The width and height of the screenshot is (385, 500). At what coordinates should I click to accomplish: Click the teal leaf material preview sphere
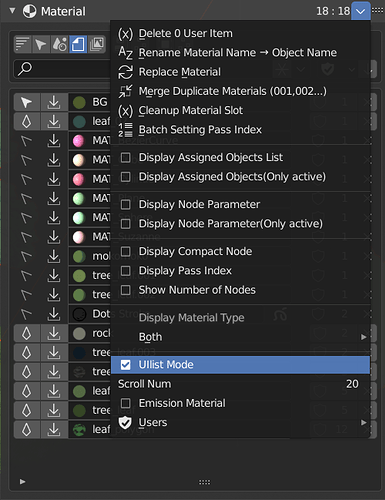pyautogui.click(x=79, y=122)
